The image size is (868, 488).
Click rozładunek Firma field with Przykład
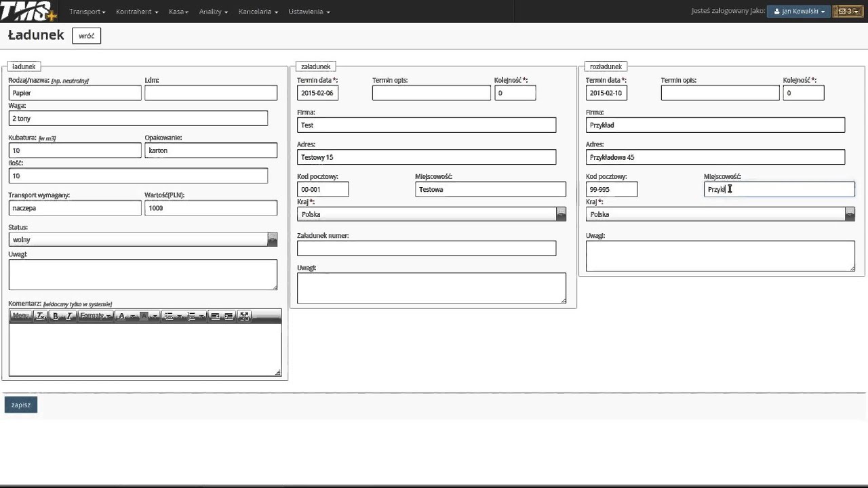point(715,125)
